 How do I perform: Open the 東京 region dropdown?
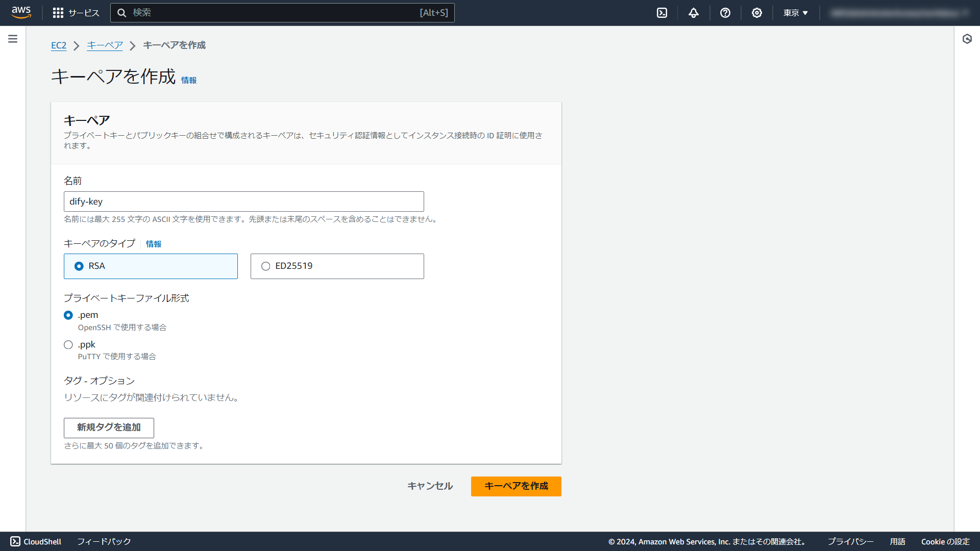[795, 13]
